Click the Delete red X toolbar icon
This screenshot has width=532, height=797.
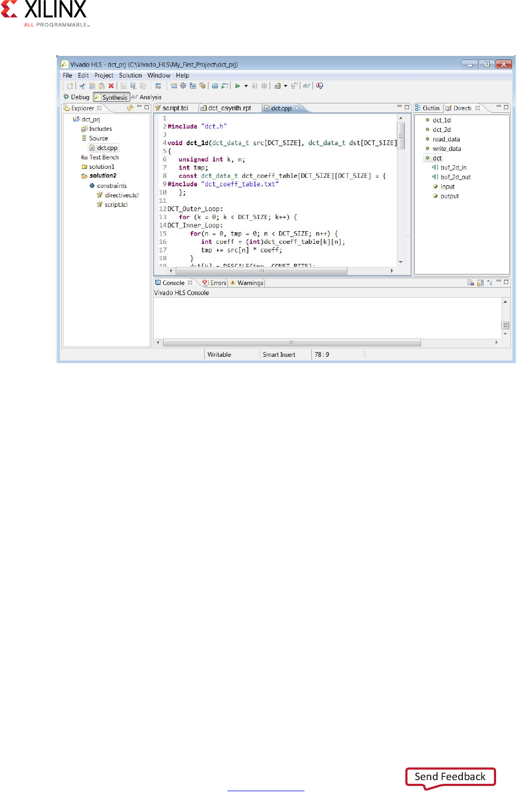click(x=111, y=86)
